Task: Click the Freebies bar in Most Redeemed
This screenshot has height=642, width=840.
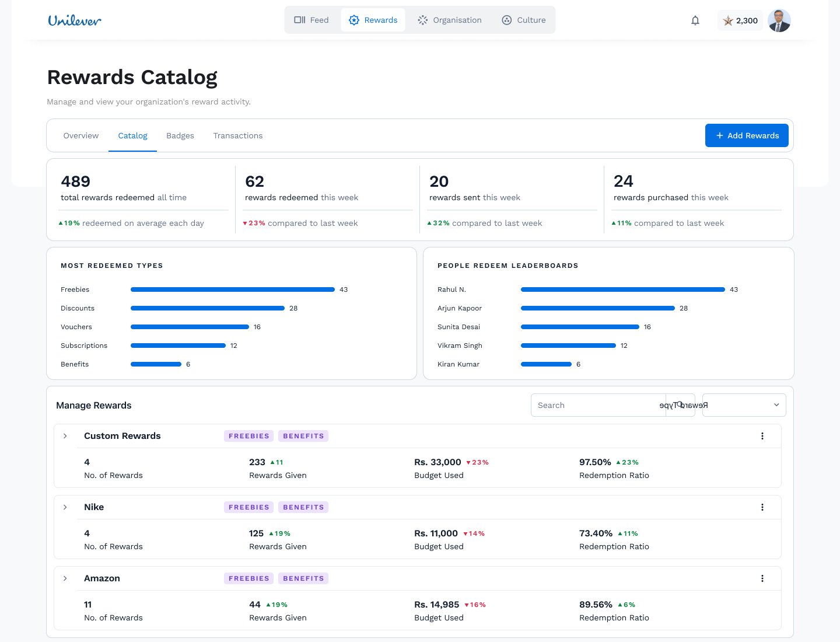Action: [x=233, y=289]
